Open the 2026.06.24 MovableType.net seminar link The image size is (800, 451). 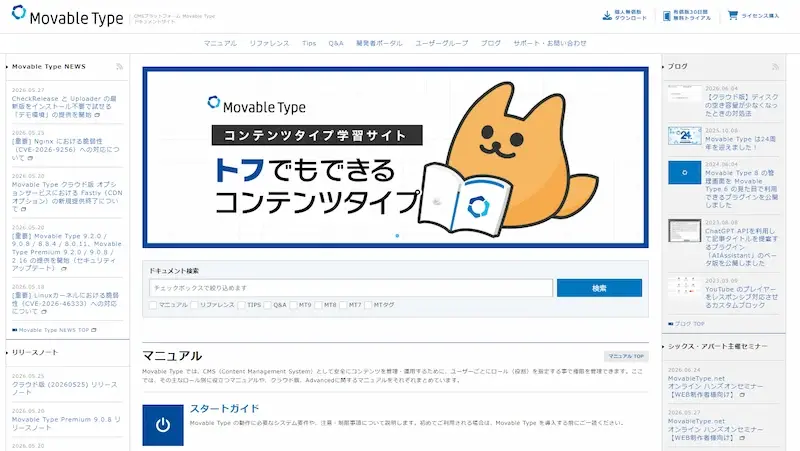(x=715, y=387)
